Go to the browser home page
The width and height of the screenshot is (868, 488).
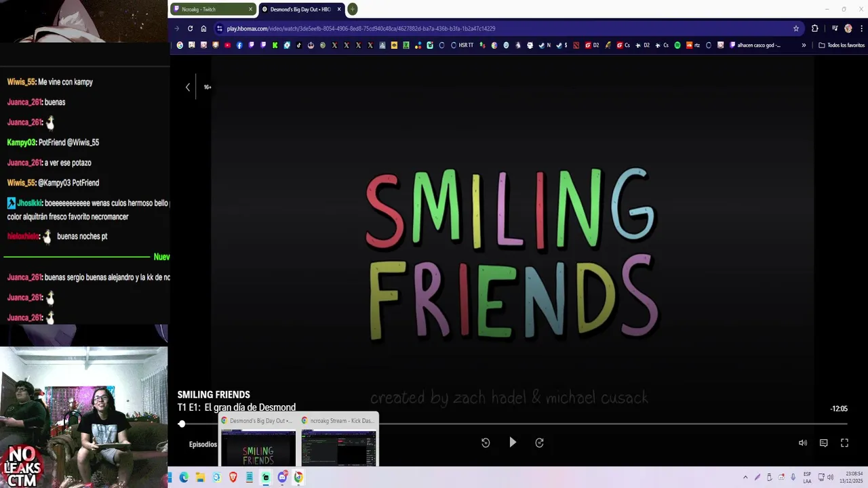click(x=203, y=28)
